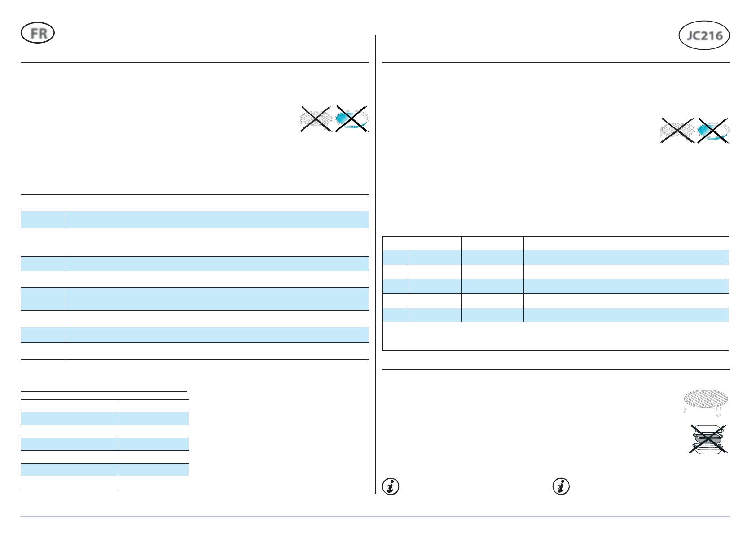Click crossed-out blue turntable icon in left column
The width and height of the screenshot is (756, 534).
(x=352, y=119)
